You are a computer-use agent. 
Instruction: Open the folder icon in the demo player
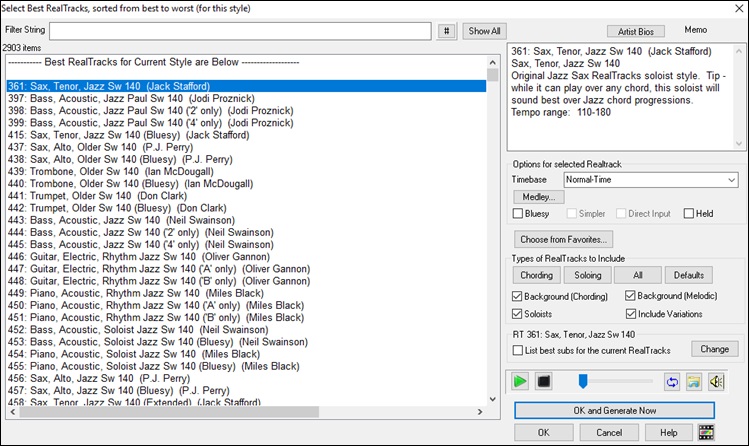point(694,382)
